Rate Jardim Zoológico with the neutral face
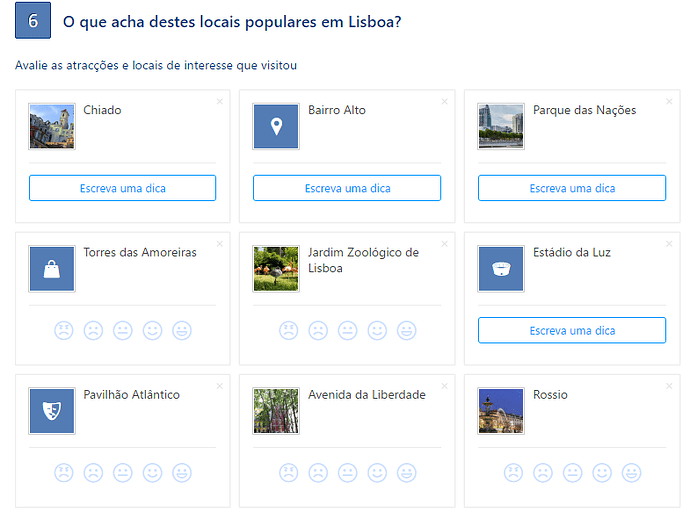 347,330
